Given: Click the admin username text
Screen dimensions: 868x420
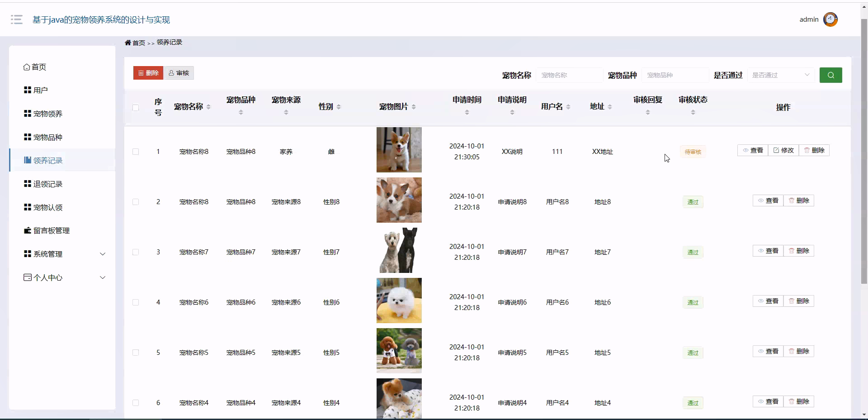Looking at the screenshot, I should click(809, 19).
